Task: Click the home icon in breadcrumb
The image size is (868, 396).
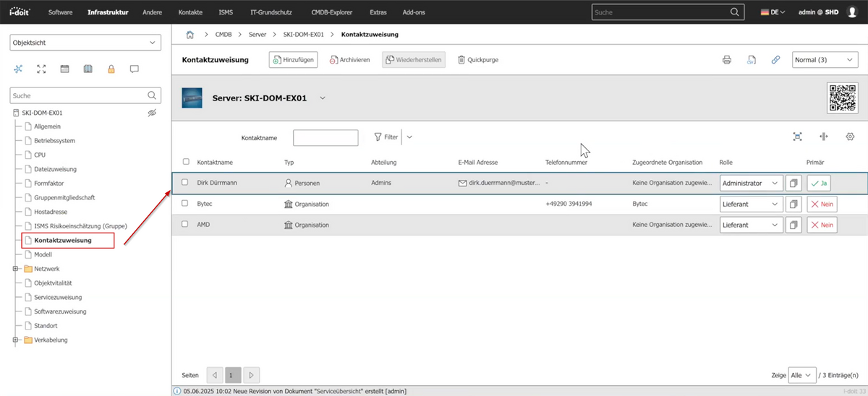Action: [x=190, y=34]
